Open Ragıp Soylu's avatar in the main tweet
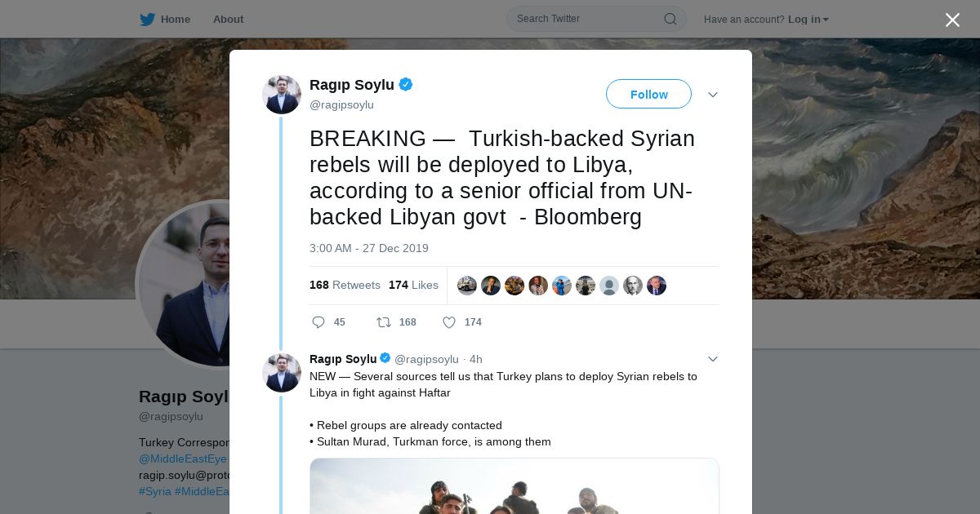This screenshot has width=980, height=514. pos(282,95)
